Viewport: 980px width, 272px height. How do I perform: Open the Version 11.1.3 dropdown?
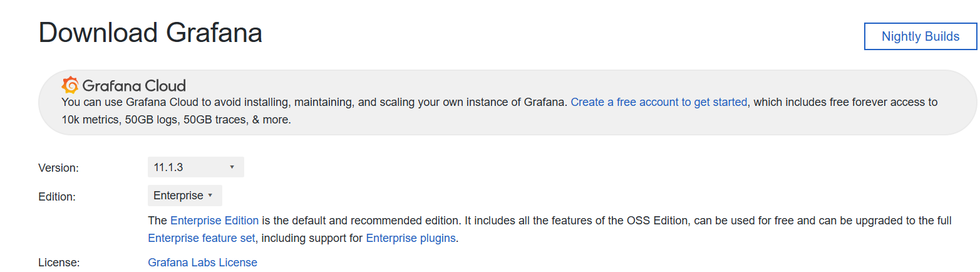coord(196,167)
